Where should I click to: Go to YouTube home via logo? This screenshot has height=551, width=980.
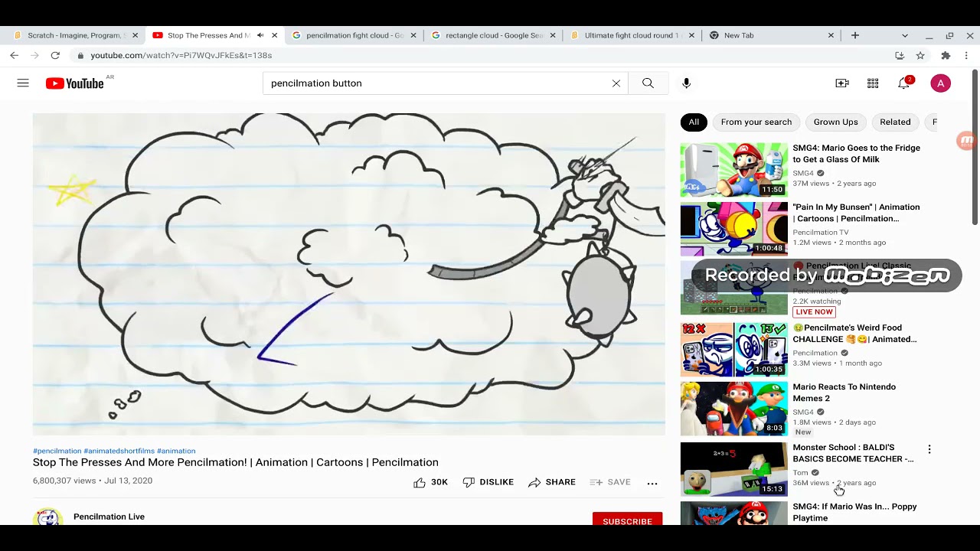[74, 83]
